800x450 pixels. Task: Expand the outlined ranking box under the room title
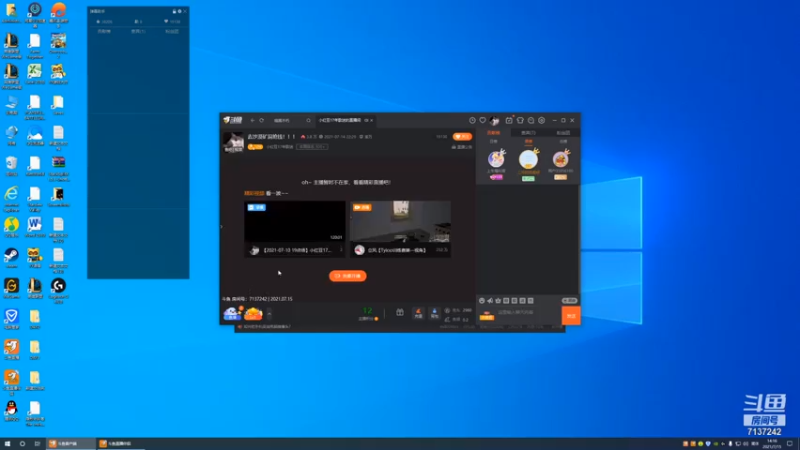312,147
